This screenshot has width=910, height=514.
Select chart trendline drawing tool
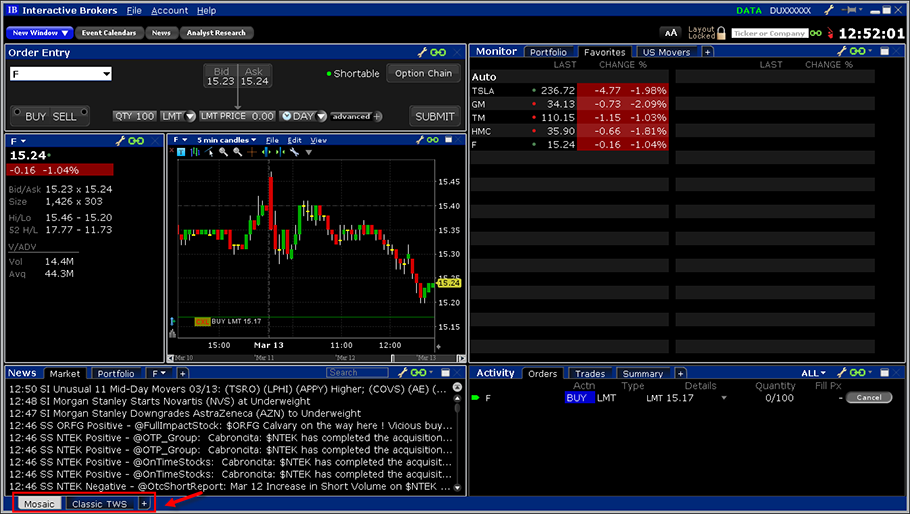[x=209, y=152]
